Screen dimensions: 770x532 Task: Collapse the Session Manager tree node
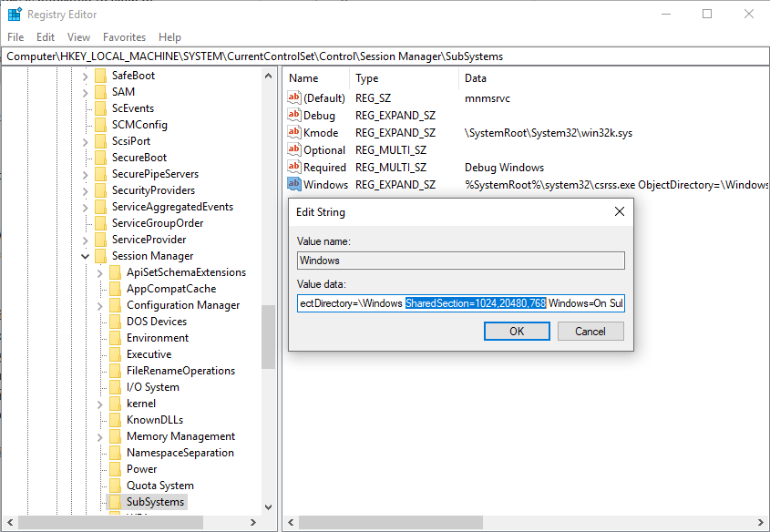point(85,256)
